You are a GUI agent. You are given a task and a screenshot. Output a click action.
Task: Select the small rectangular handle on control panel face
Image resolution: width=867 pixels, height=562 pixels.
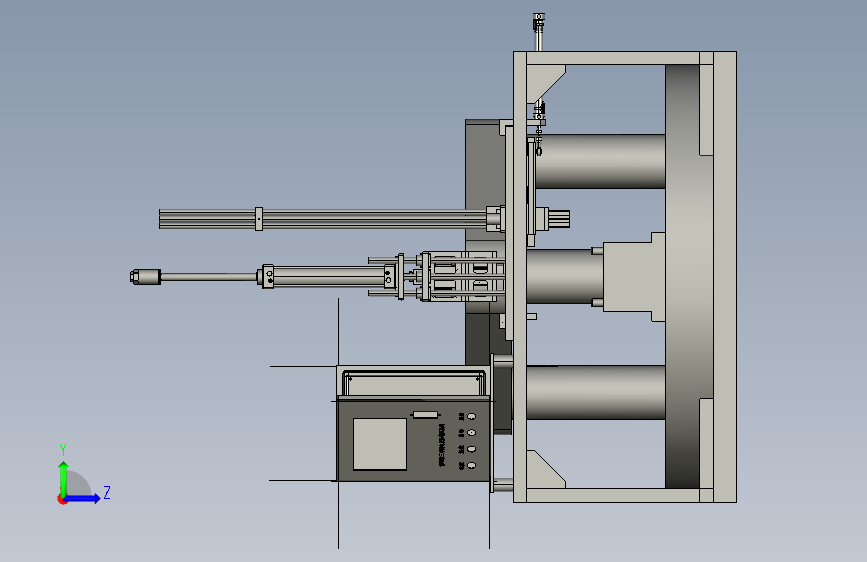426,414
